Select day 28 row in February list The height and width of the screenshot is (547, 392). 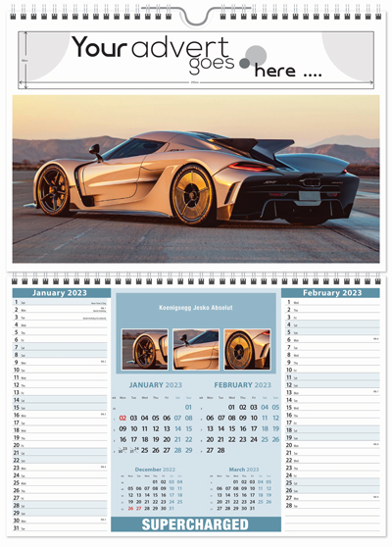tap(332, 506)
